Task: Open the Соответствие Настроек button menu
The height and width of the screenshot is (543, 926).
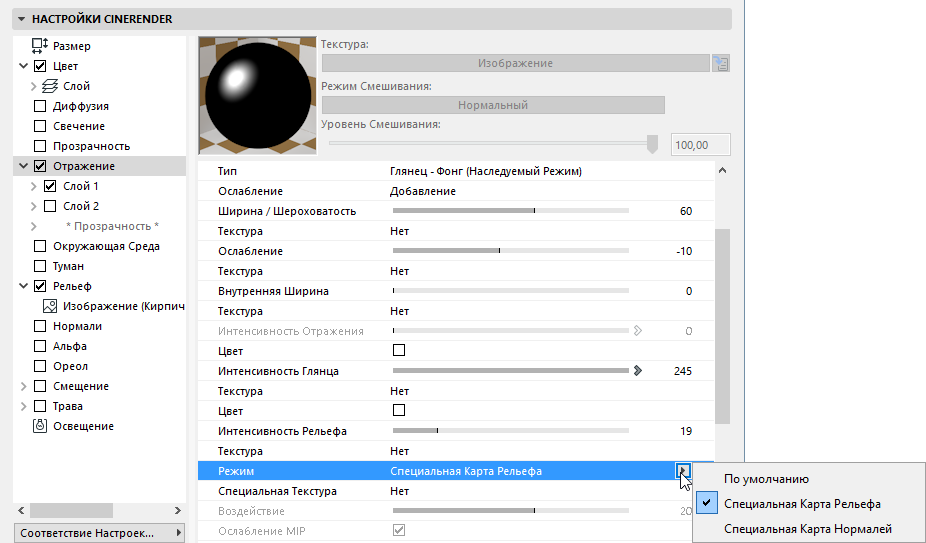Action: 99,533
